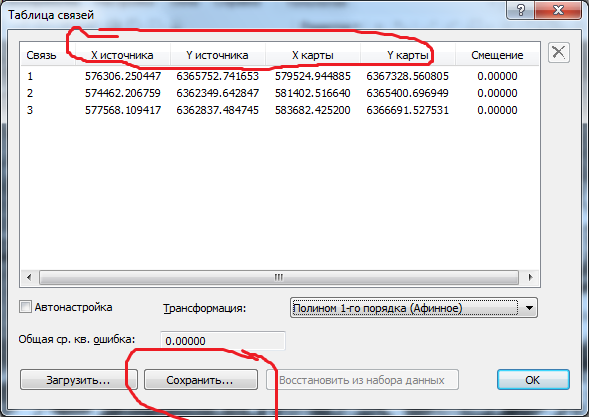Enable the Автонастройка checkbox
The height and width of the screenshot is (420, 591).
click(x=25, y=307)
